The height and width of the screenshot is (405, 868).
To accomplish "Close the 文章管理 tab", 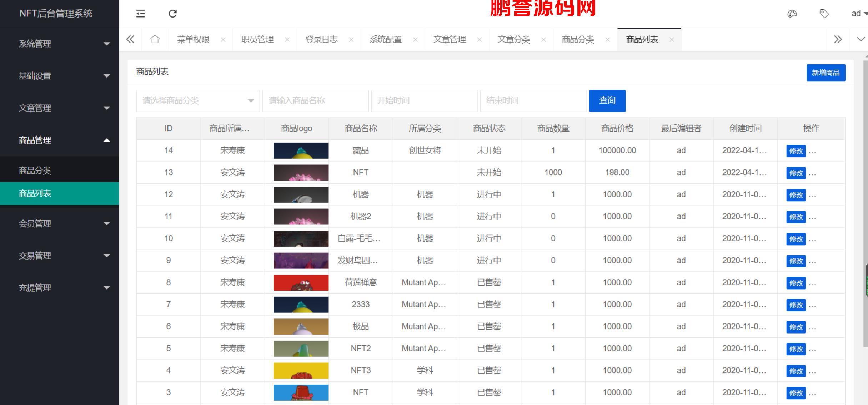I will (x=480, y=40).
